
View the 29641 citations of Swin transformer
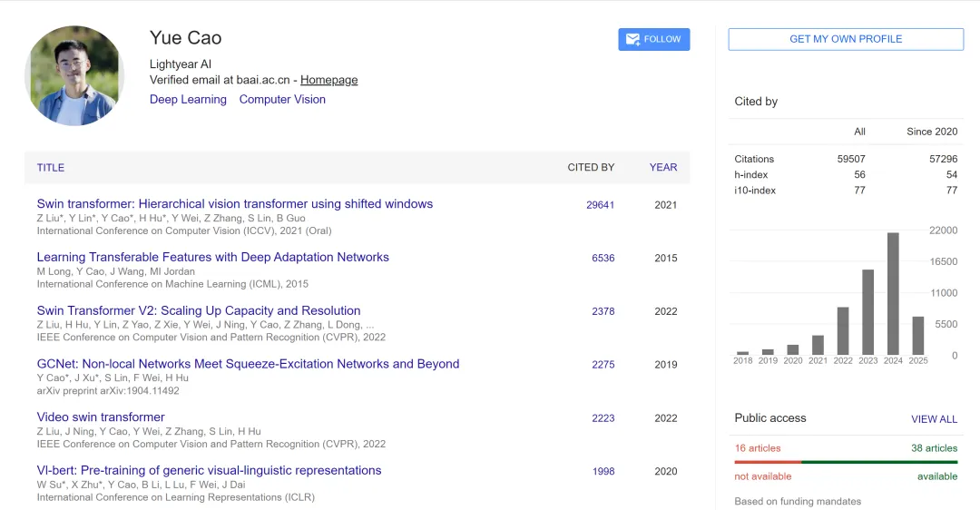pos(600,205)
